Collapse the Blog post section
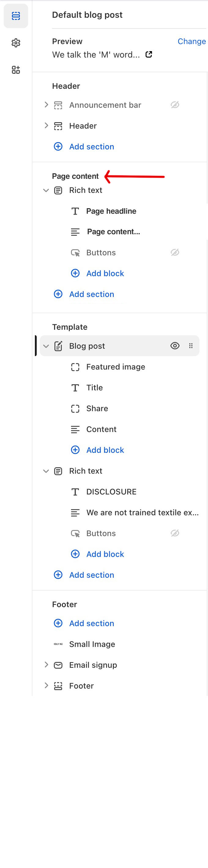This screenshot has width=208, height=868. point(46,346)
